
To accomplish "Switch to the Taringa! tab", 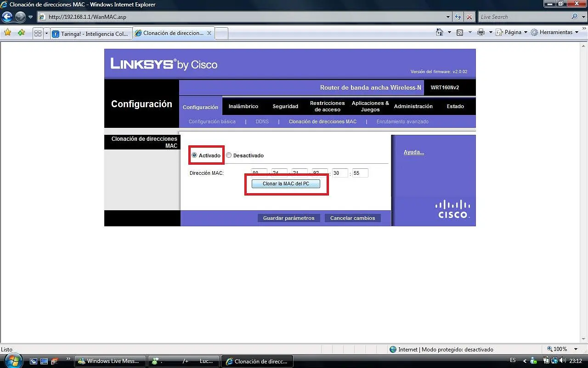I will click(x=91, y=34).
